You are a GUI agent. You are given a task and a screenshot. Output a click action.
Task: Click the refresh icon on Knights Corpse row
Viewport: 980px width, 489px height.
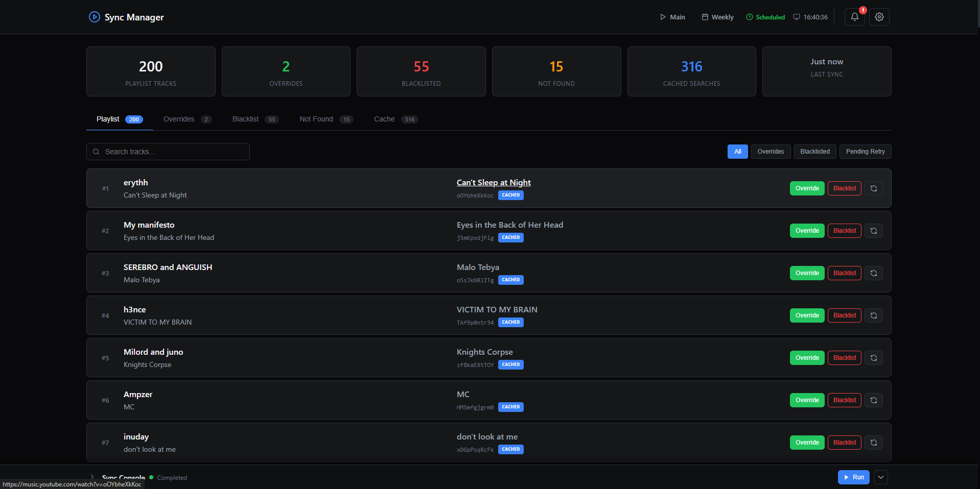873,357
